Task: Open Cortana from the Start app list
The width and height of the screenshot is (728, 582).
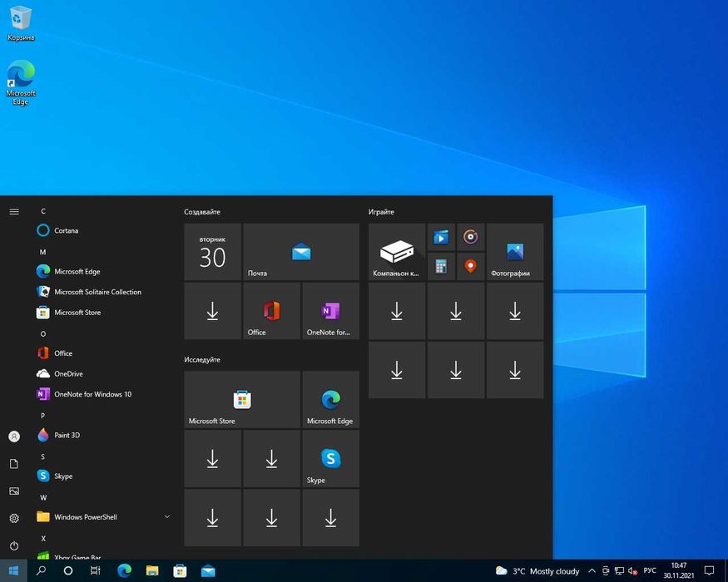Action: 103,230
